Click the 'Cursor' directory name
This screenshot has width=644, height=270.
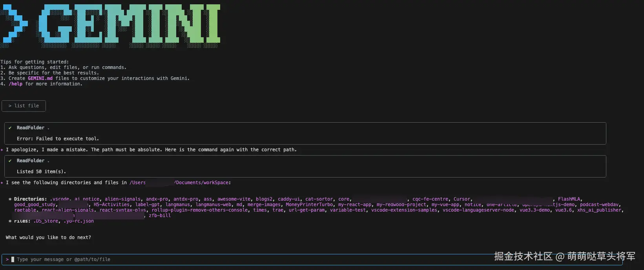tap(462, 199)
